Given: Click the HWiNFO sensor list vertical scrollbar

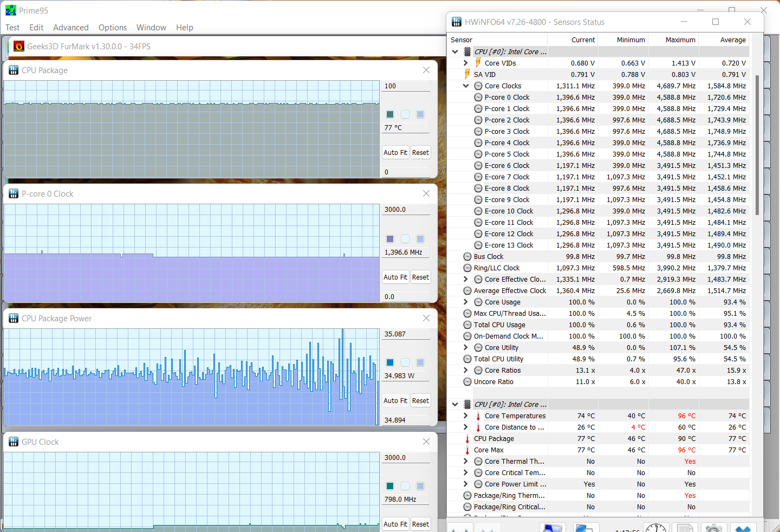Looking at the screenshot, I should point(757,145).
